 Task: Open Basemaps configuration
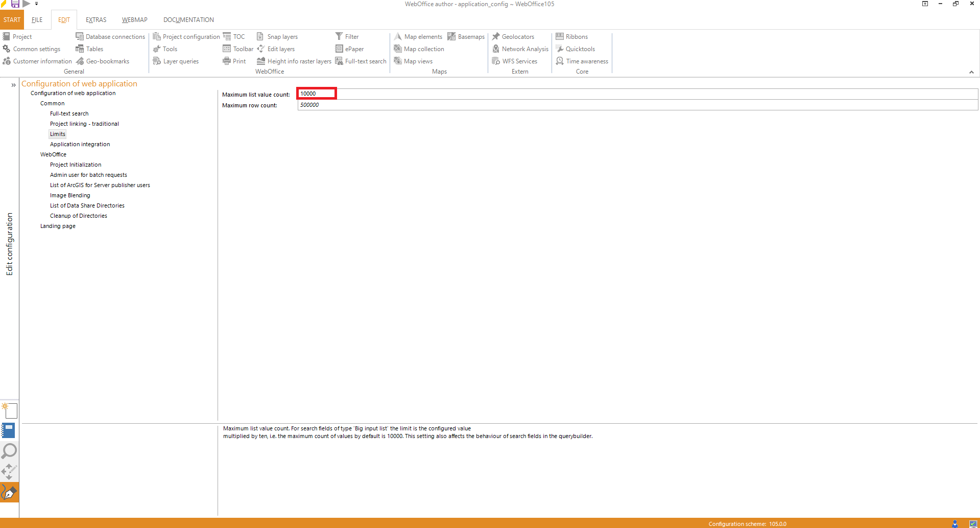point(465,36)
